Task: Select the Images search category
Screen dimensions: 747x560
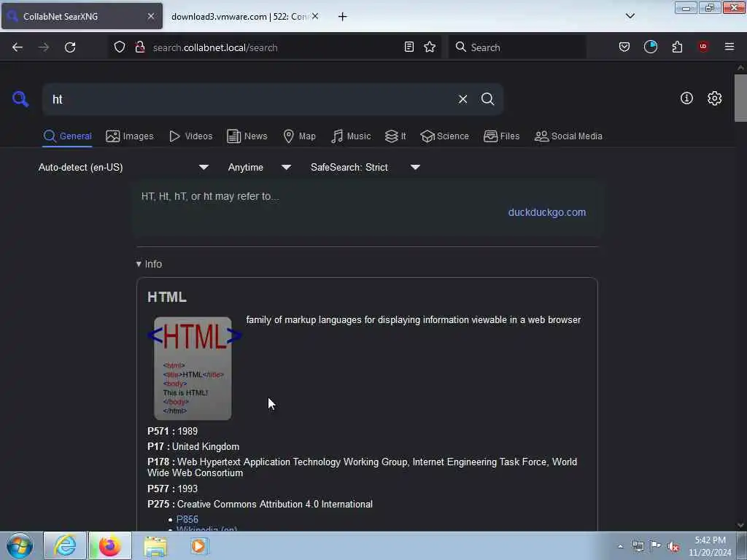Action: (x=130, y=136)
